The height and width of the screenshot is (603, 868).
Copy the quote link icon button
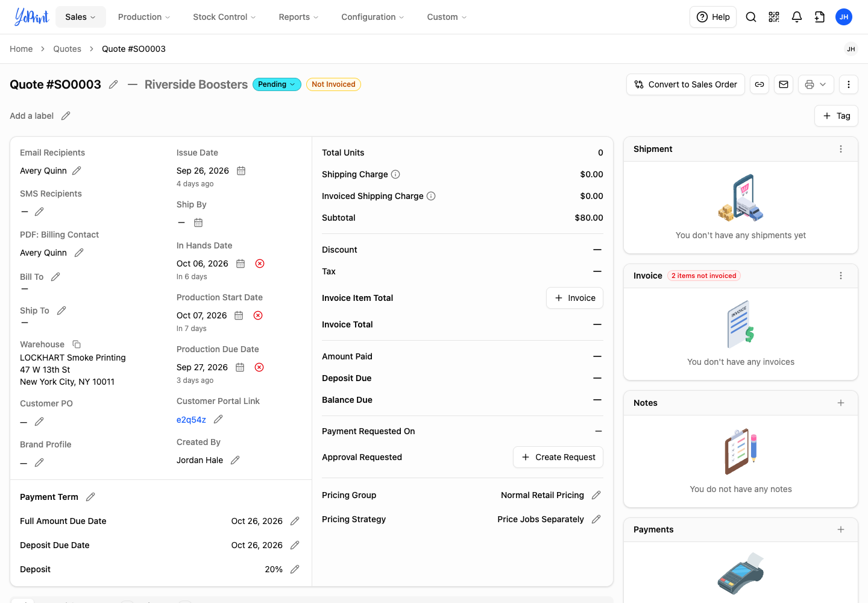pos(759,84)
